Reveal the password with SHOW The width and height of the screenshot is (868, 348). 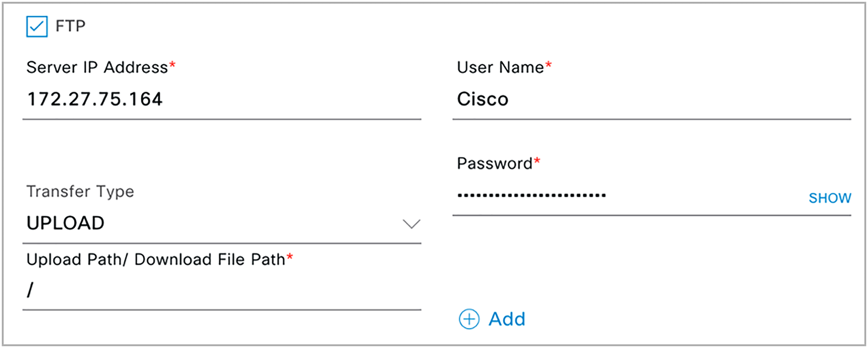tap(830, 198)
